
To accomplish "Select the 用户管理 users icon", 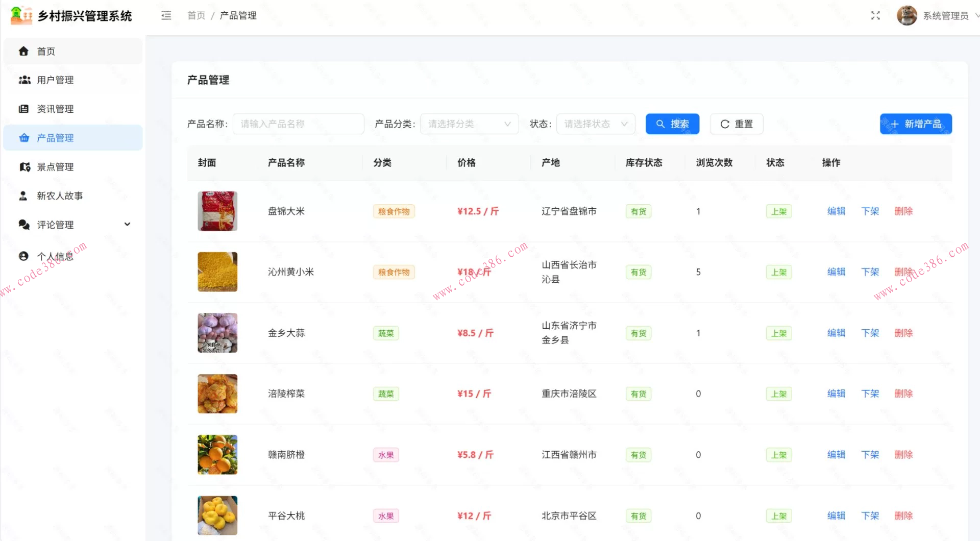I will [x=23, y=80].
